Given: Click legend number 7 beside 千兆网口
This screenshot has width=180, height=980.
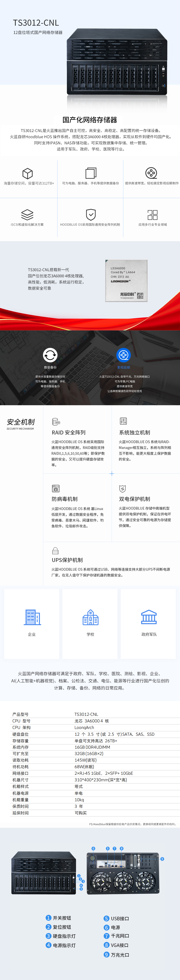Looking at the screenshot, I should (x=107, y=936).
